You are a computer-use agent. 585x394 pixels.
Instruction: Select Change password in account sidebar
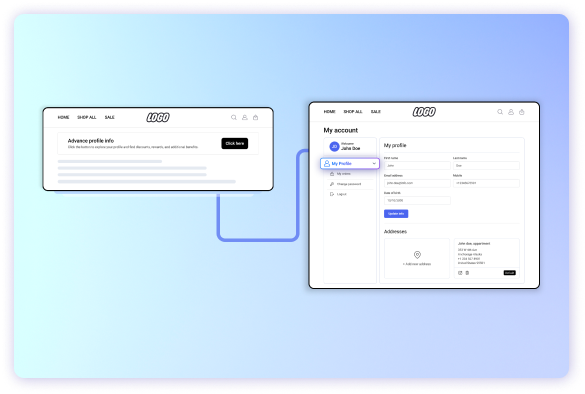[x=349, y=184]
